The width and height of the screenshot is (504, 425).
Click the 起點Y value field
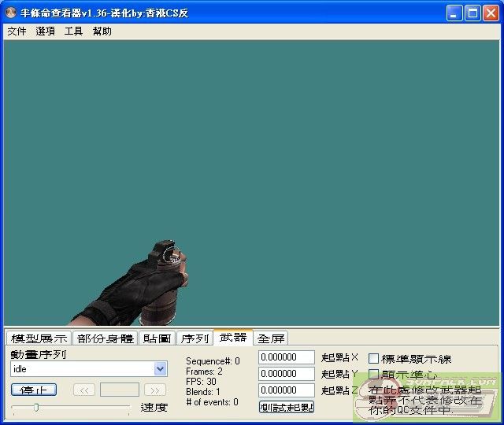click(286, 374)
